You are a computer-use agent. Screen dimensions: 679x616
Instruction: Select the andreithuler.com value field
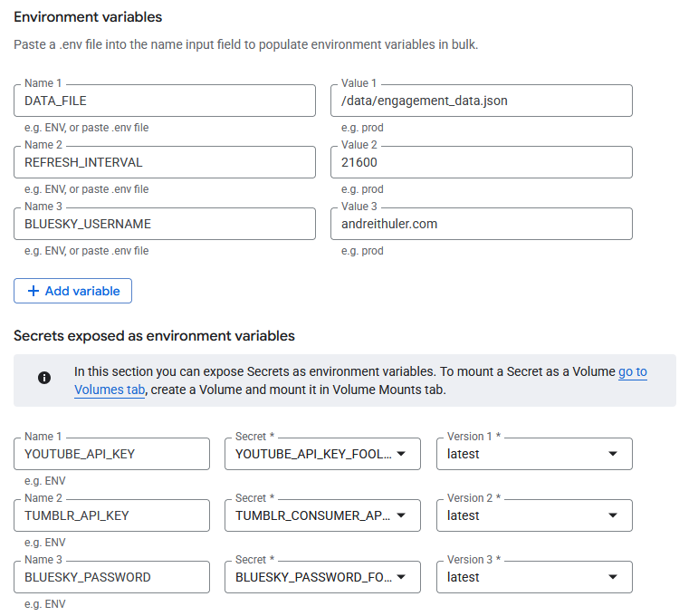click(482, 224)
